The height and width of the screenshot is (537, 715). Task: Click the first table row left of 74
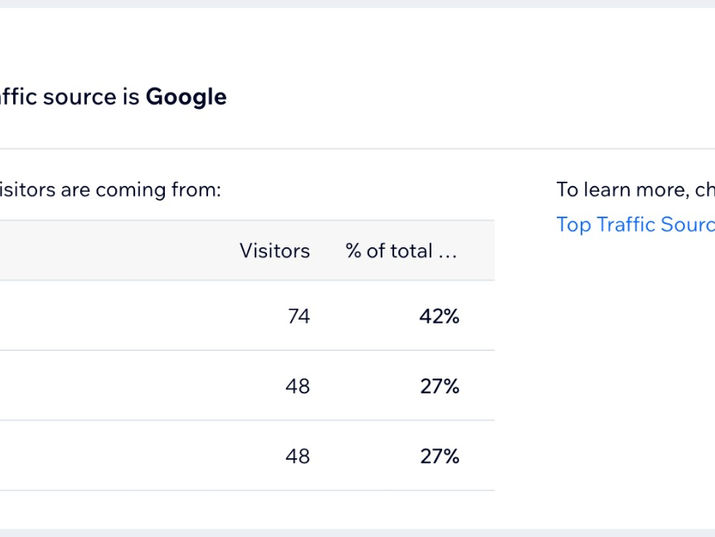pyautogui.click(x=137, y=316)
